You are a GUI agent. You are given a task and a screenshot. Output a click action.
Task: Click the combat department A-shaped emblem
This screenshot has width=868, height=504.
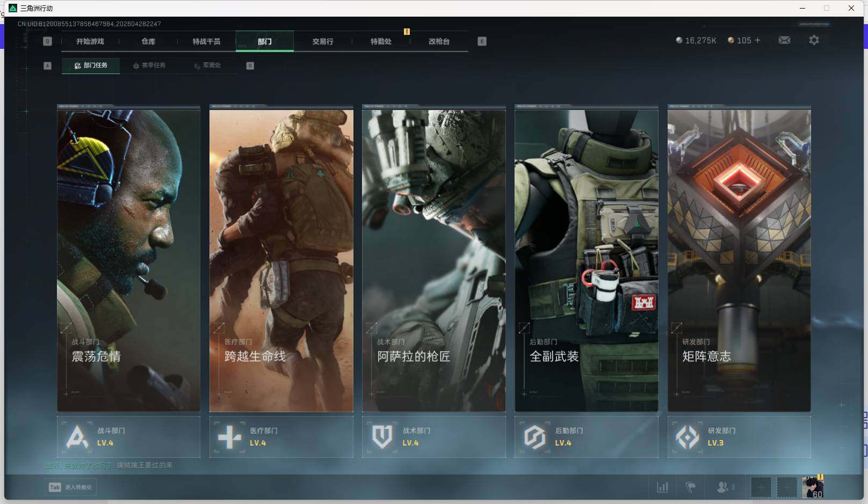[77, 437]
